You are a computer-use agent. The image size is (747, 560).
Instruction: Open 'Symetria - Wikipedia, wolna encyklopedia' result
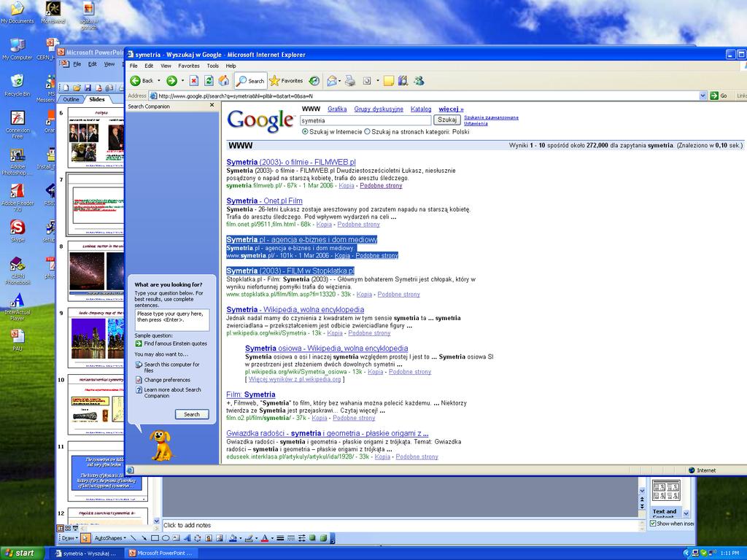(x=295, y=309)
